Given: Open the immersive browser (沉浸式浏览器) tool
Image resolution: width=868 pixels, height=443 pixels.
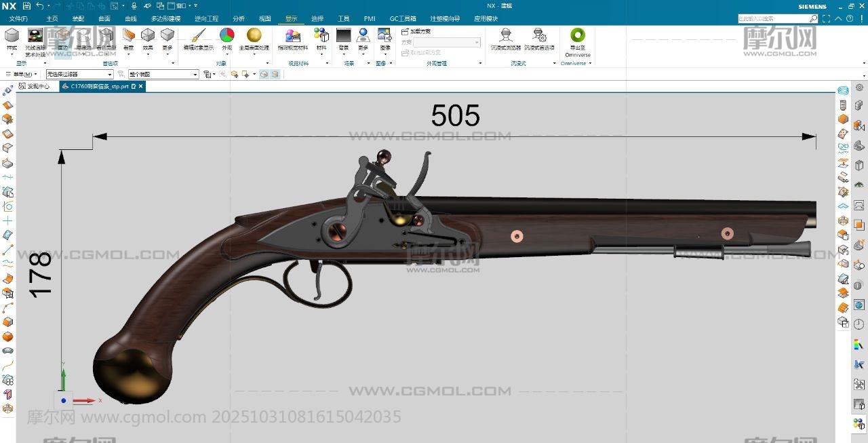Looking at the screenshot, I should click(505, 36).
